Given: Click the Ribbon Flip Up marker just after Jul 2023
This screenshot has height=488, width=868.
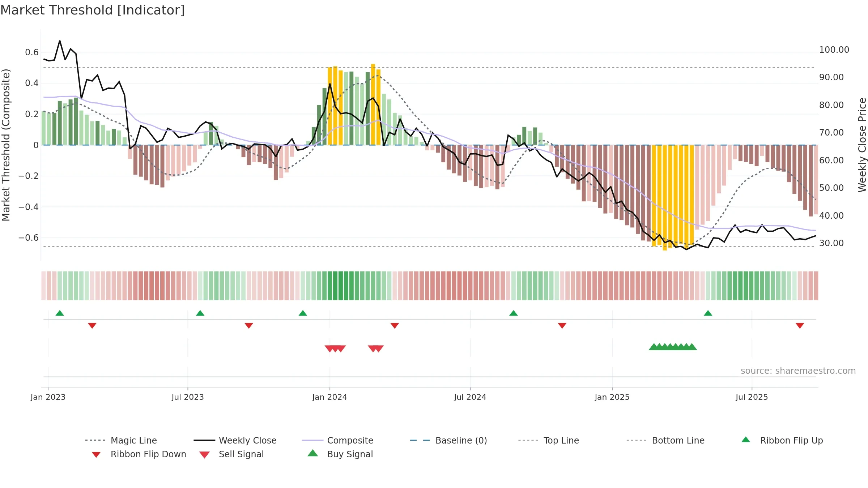Looking at the screenshot, I should (200, 313).
